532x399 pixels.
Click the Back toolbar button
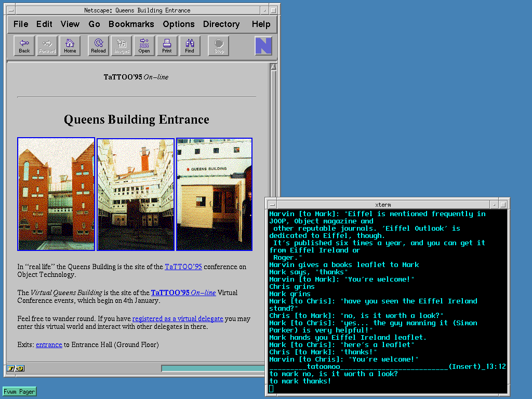coord(24,46)
